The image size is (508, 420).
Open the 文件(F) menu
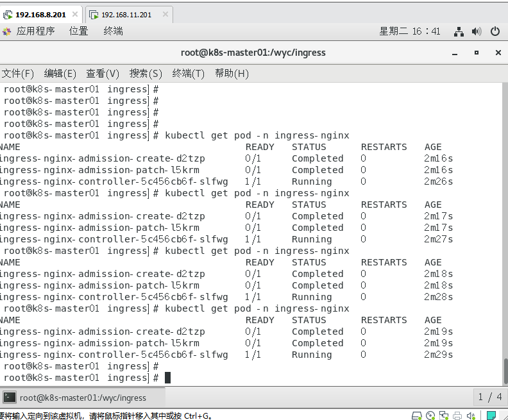(x=17, y=74)
